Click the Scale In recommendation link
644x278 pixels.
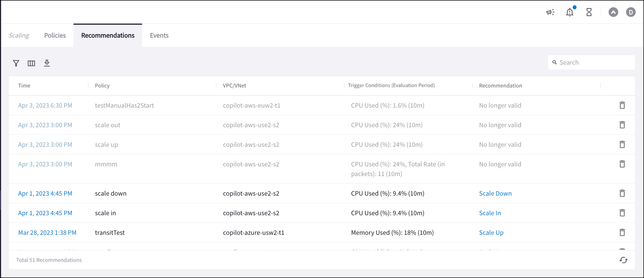(x=490, y=213)
